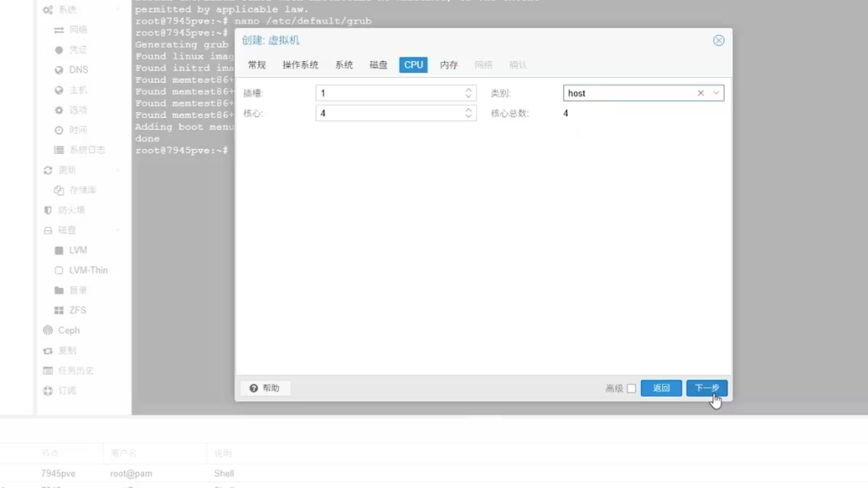Open the CPU type (类别) dropdown
This screenshot has height=488, width=868.
715,93
